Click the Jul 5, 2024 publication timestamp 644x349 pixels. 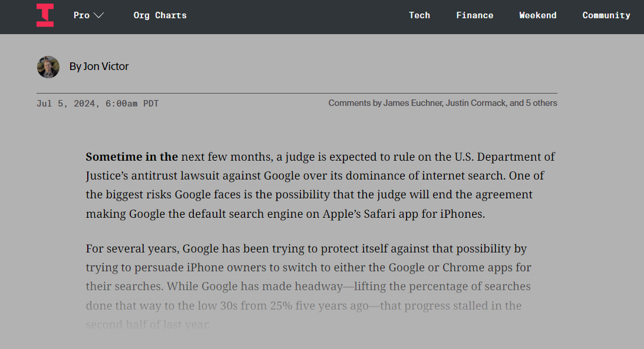97,104
